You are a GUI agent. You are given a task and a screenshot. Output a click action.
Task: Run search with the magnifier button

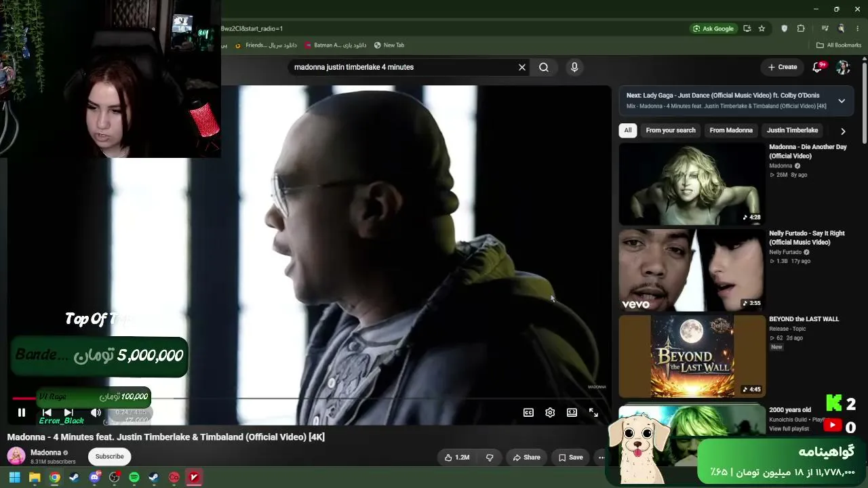click(544, 67)
